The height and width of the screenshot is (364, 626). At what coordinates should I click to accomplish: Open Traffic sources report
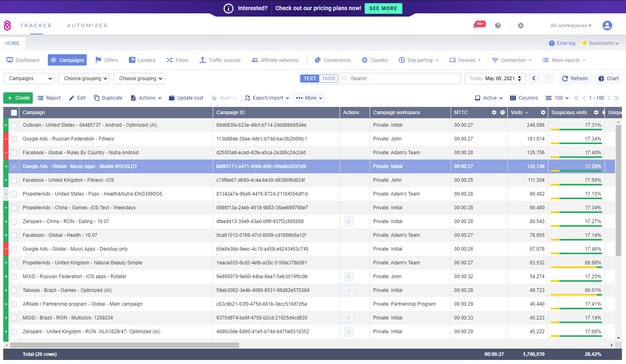pos(220,60)
